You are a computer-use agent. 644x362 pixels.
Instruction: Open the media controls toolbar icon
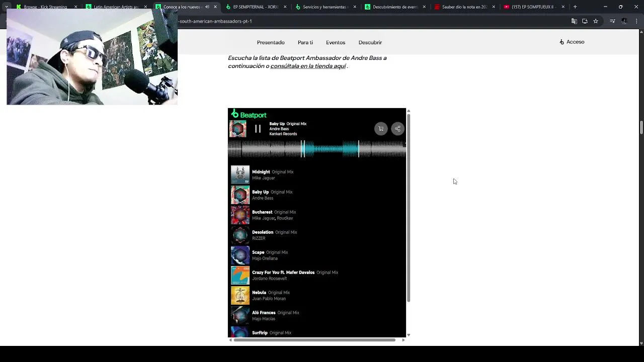612,21
